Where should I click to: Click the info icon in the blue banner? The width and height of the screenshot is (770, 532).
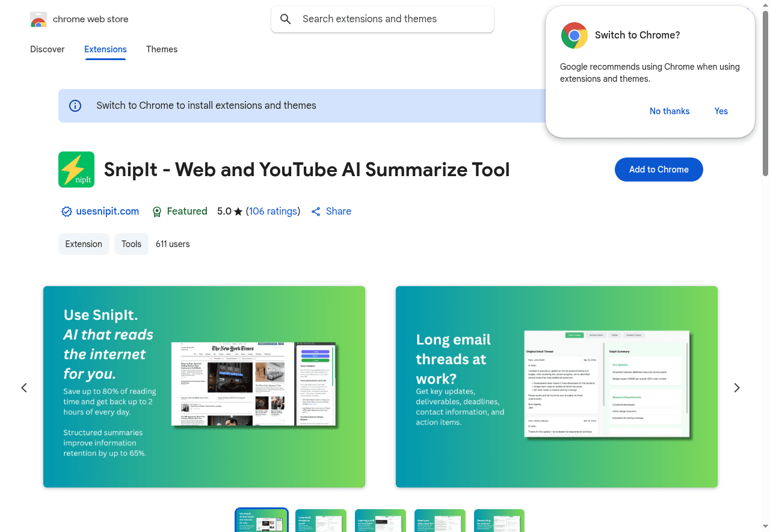(x=75, y=105)
